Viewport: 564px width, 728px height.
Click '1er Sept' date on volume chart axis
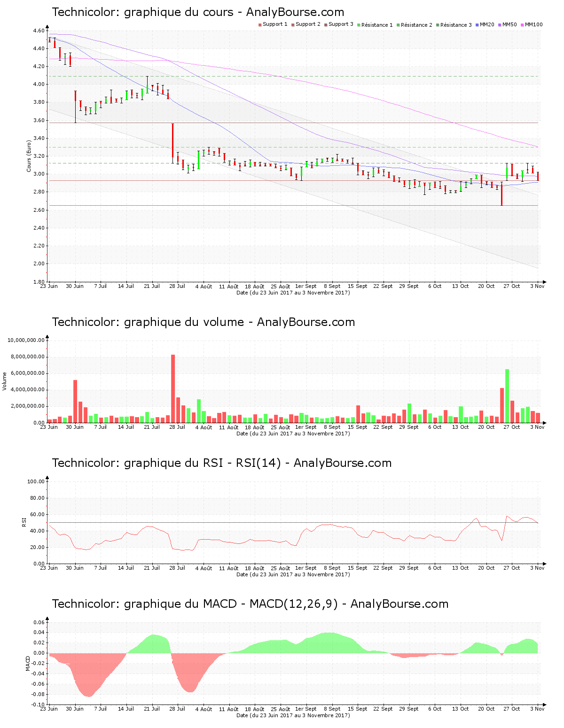coord(306,427)
